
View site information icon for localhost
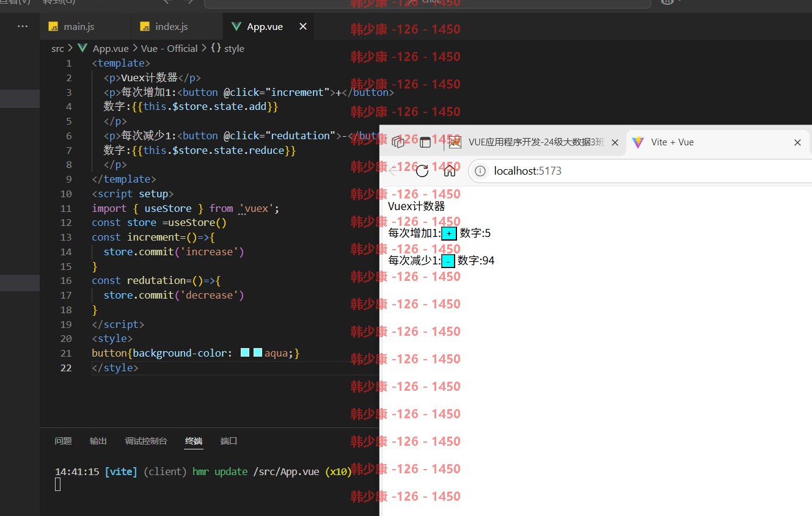(x=481, y=171)
